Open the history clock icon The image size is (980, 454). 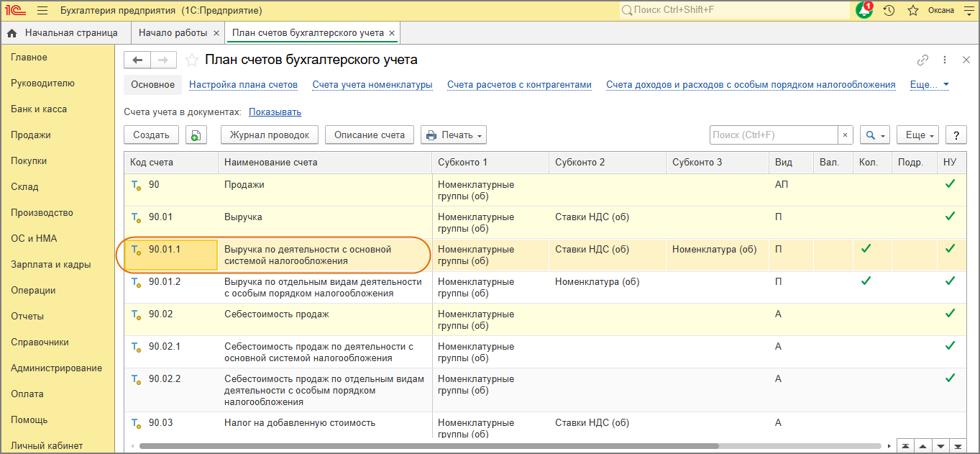pyautogui.click(x=889, y=11)
